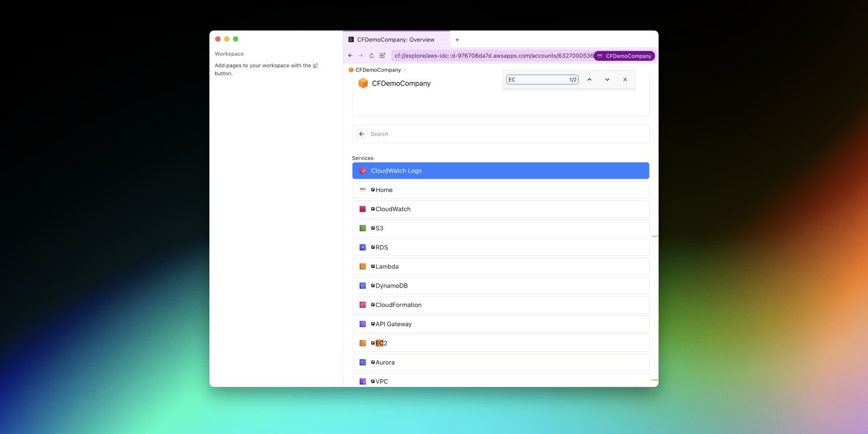868x434 pixels.
Task: Click the AWS logo beside Home
Action: [362, 190]
